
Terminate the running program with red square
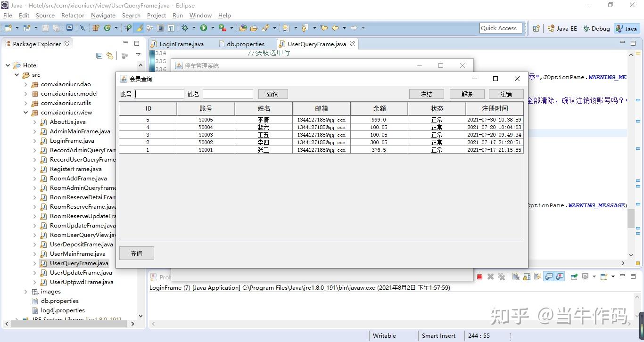(x=479, y=277)
